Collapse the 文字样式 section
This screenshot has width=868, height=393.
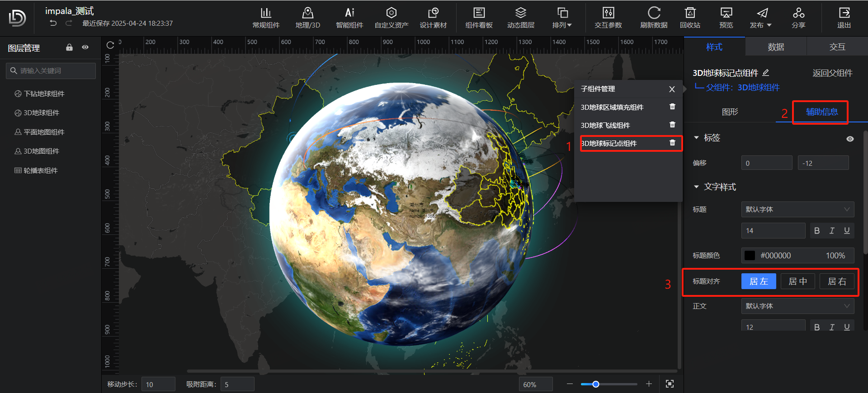click(696, 187)
